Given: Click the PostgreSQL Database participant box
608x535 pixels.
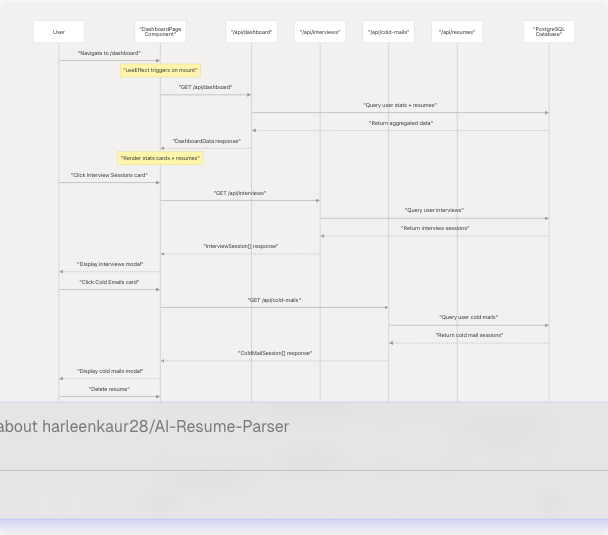Looking at the screenshot, I should [548, 32].
